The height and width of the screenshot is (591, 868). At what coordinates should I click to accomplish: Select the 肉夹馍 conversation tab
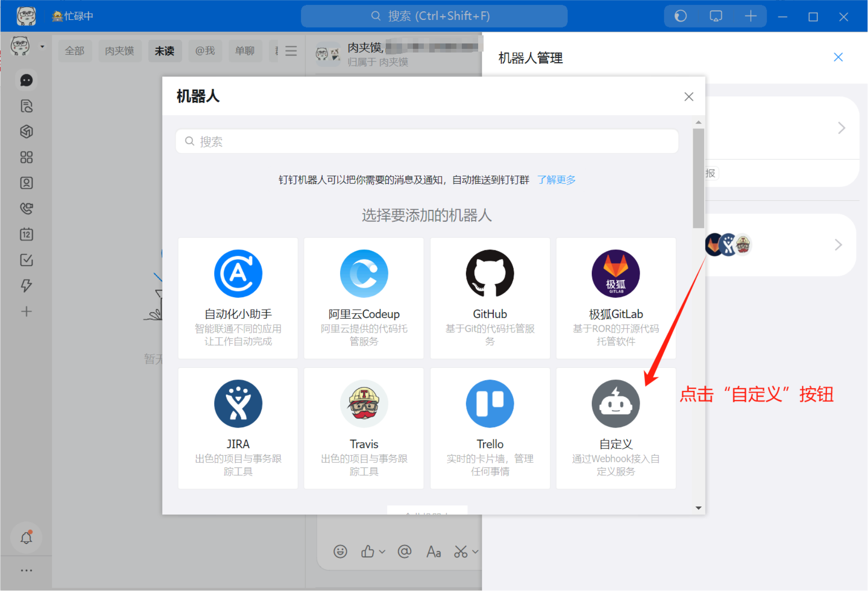[x=120, y=51]
